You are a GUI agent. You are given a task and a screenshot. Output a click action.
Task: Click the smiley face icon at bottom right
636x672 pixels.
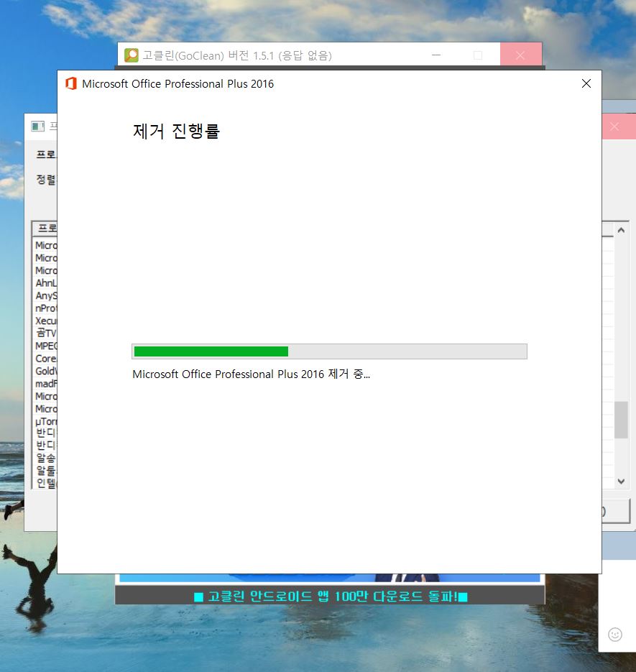[x=615, y=635]
